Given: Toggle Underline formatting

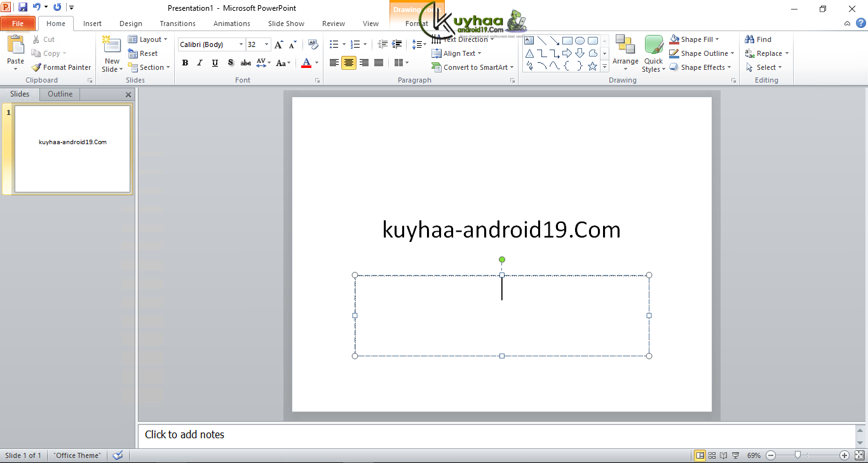Looking at the screenshot, I should 215,63.
